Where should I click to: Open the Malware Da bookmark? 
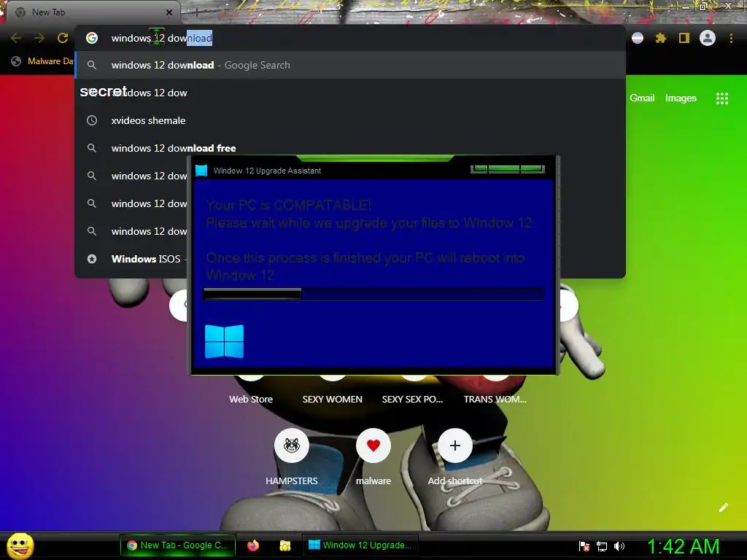point(43,61)
